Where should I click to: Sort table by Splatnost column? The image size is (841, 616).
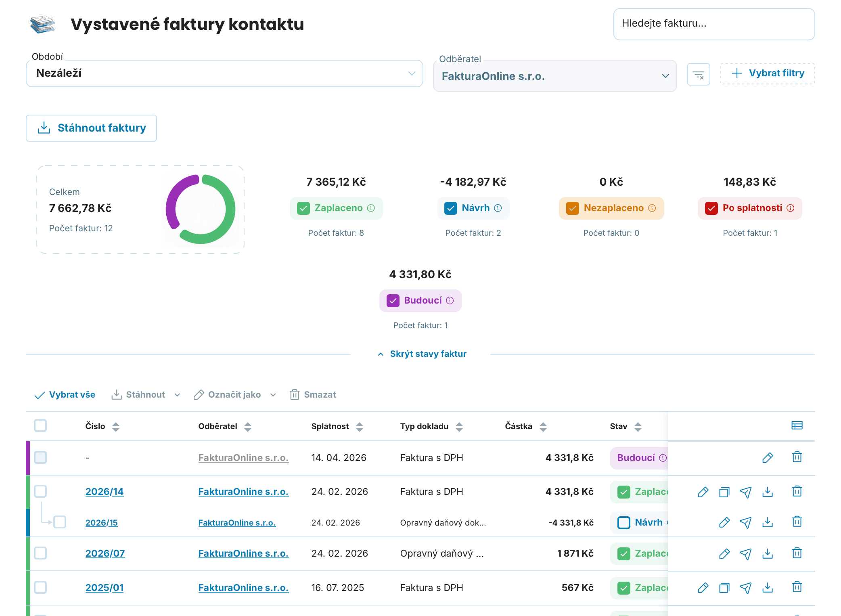click(360, 427)
